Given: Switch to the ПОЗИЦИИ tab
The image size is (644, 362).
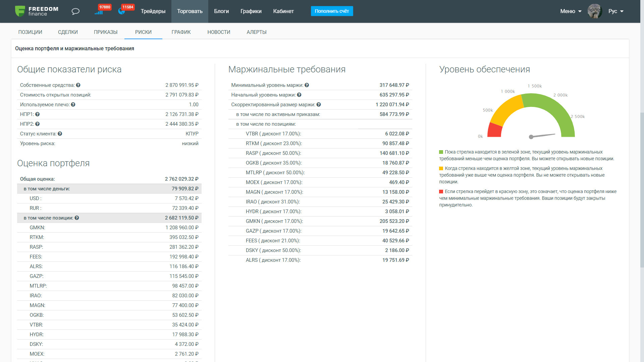Looking at the screenshot, I should [x=30, y=32].
